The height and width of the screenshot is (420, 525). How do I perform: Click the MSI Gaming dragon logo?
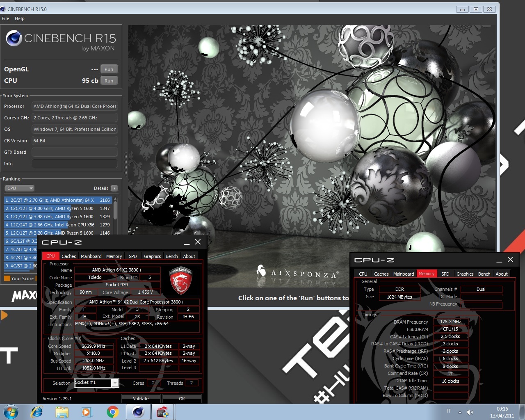point(181,281)
